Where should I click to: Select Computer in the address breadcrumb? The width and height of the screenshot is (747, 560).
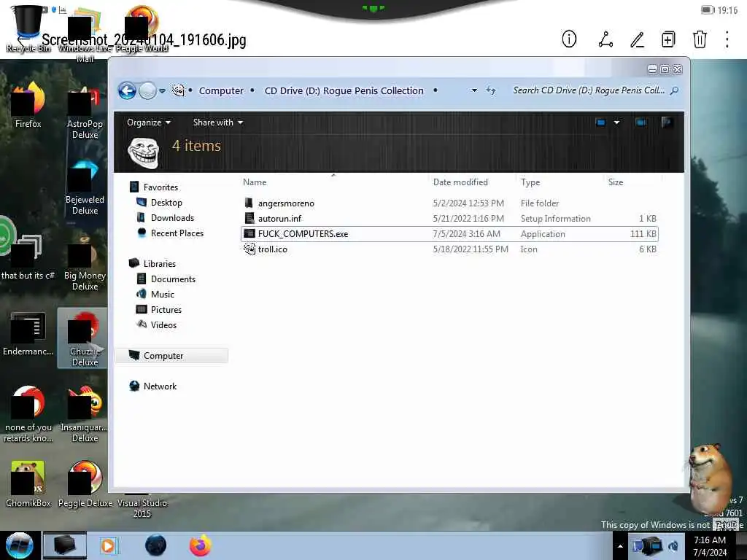point(221,90)
